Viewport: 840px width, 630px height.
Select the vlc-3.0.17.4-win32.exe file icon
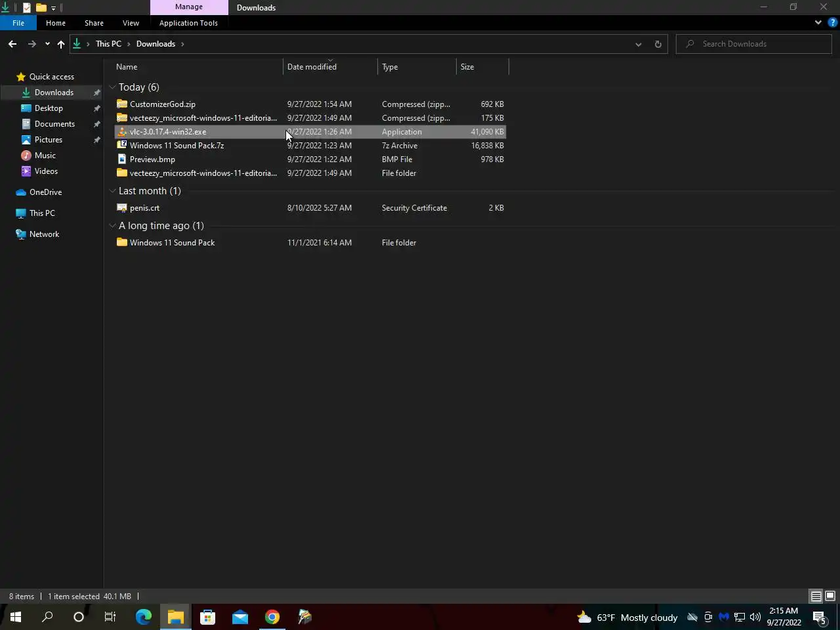pos(121,132)
